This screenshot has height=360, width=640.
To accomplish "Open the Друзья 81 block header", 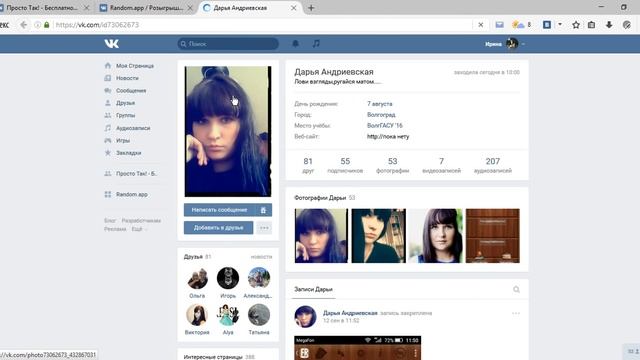I will coord(198,257).
